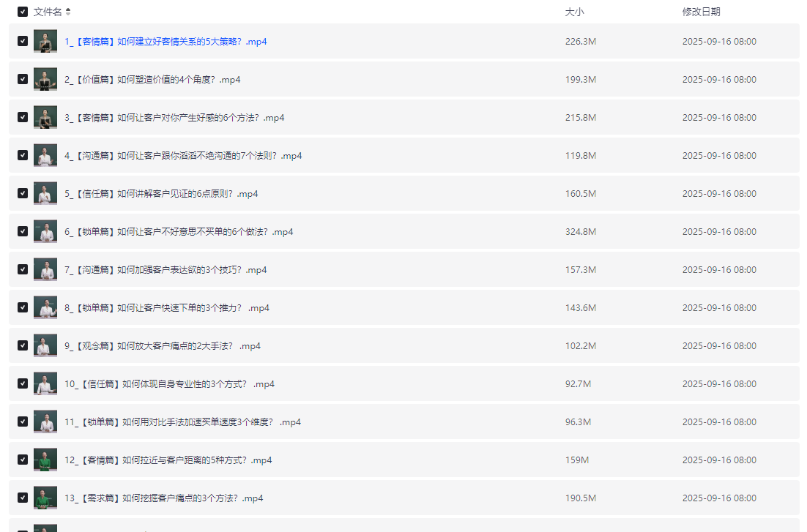The height and width of the screenshot is (532, 807).
Task: Click the 文件名 column header label
Action: click(48, 12)
